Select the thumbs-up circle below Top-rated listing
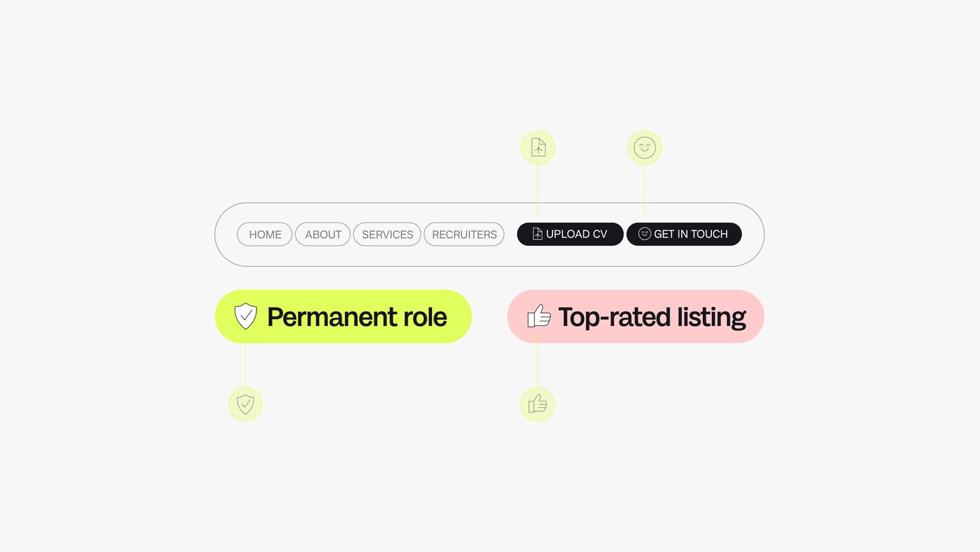Image resolution: width=980 pixels, height=552 pixels. [x=538, y=404]
